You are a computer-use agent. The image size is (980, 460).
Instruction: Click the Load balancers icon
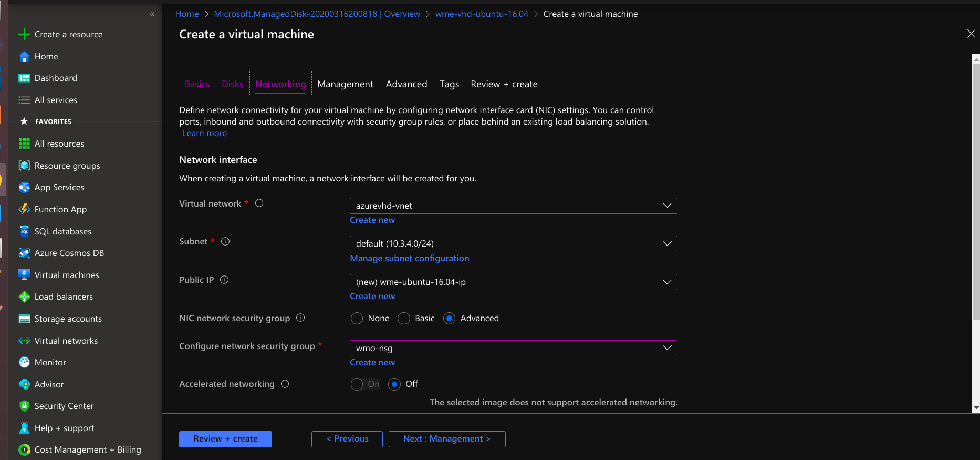[x=24, y=297]
